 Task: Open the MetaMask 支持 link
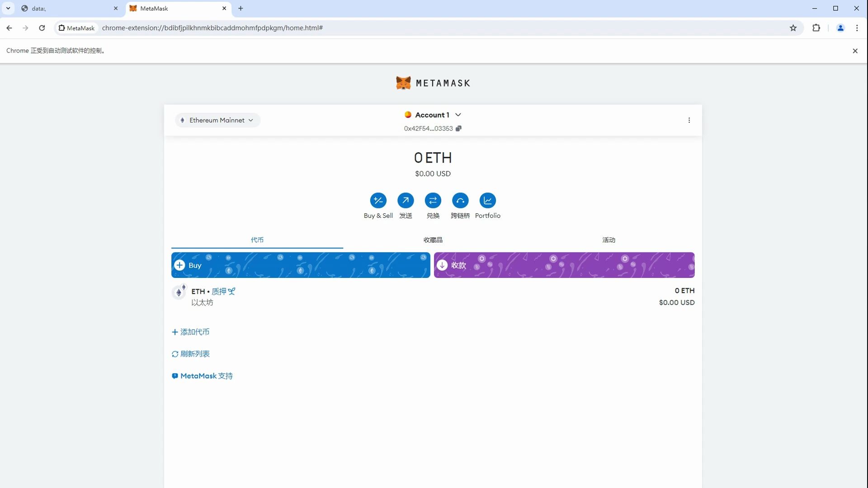202,376
